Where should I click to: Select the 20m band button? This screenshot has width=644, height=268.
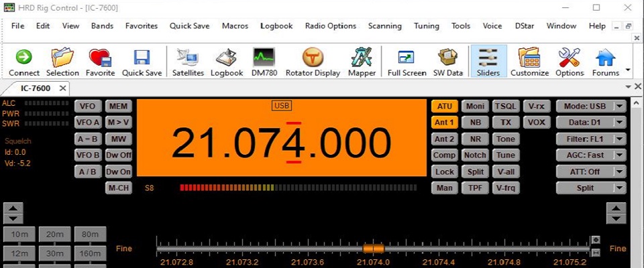(54, 234)
